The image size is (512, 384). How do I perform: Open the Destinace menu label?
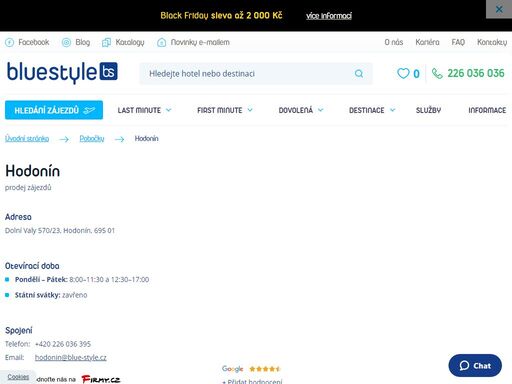(367, 110)
